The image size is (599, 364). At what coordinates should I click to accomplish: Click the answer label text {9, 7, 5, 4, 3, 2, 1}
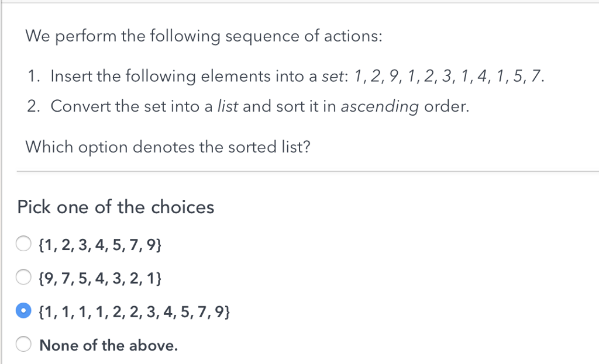[x=99, y=278]
